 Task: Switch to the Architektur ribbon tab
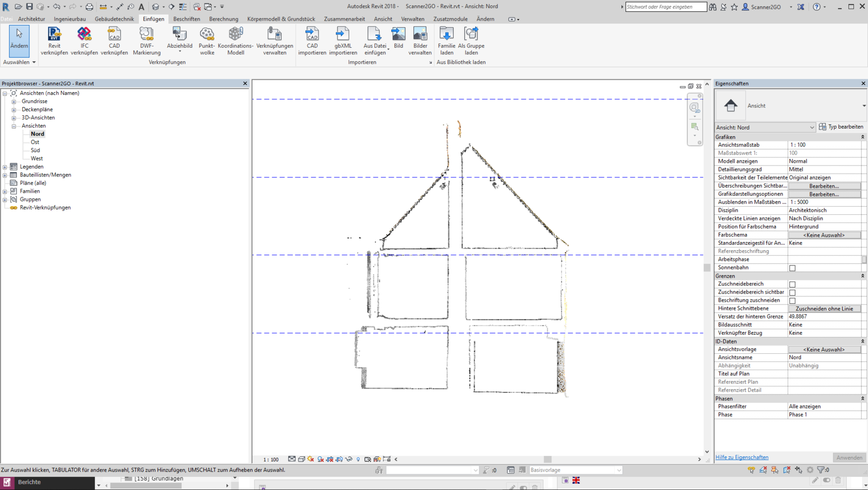click(x=31, y=19)
